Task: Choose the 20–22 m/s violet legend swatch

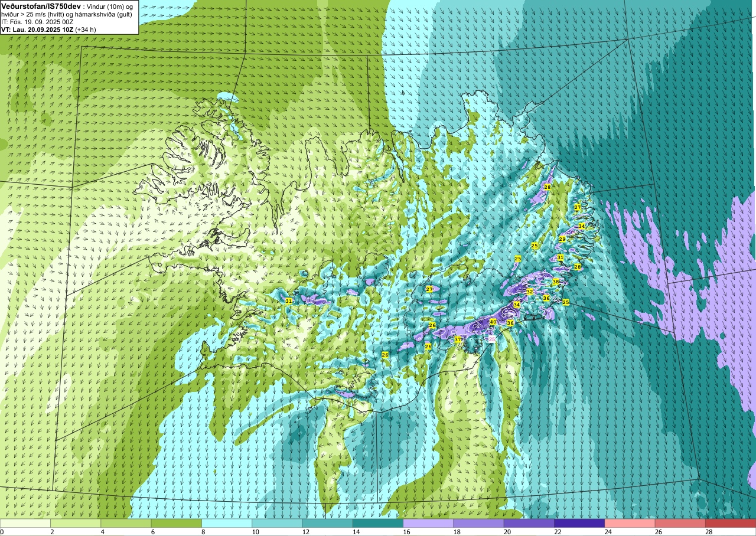Action: coord(529,523)
